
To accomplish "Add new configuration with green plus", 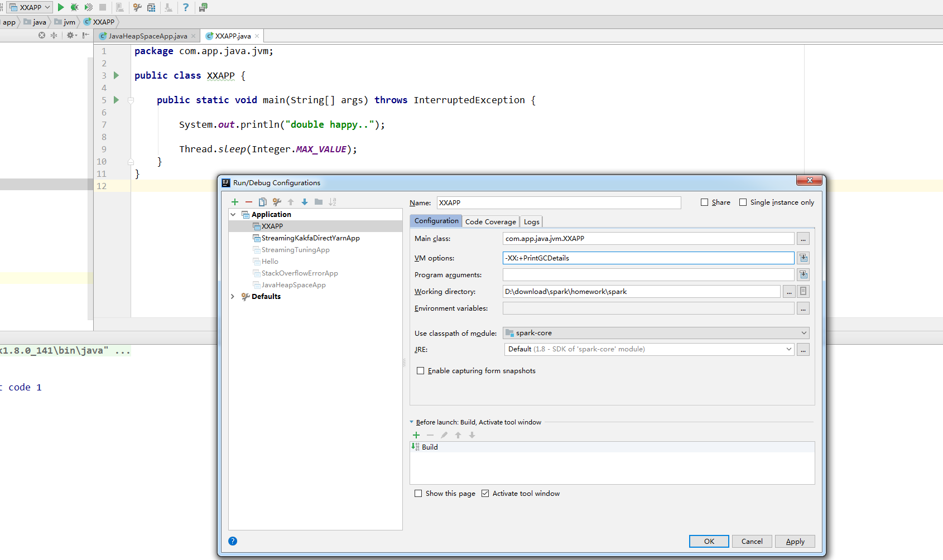I will point(235,202).
